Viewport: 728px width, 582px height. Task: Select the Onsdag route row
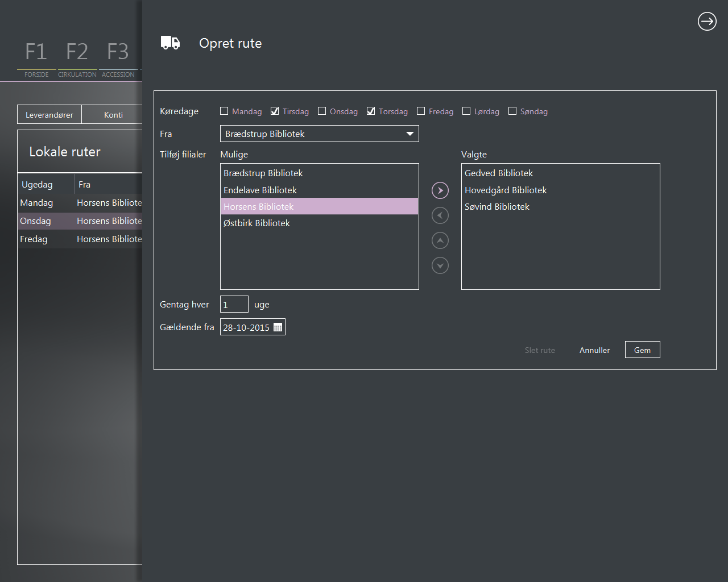(x=80, y=221)
